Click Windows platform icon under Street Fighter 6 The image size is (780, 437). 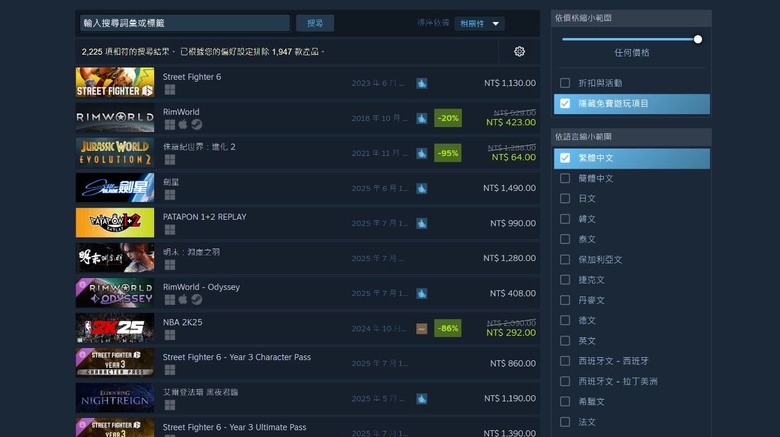(x=170, y=90)
